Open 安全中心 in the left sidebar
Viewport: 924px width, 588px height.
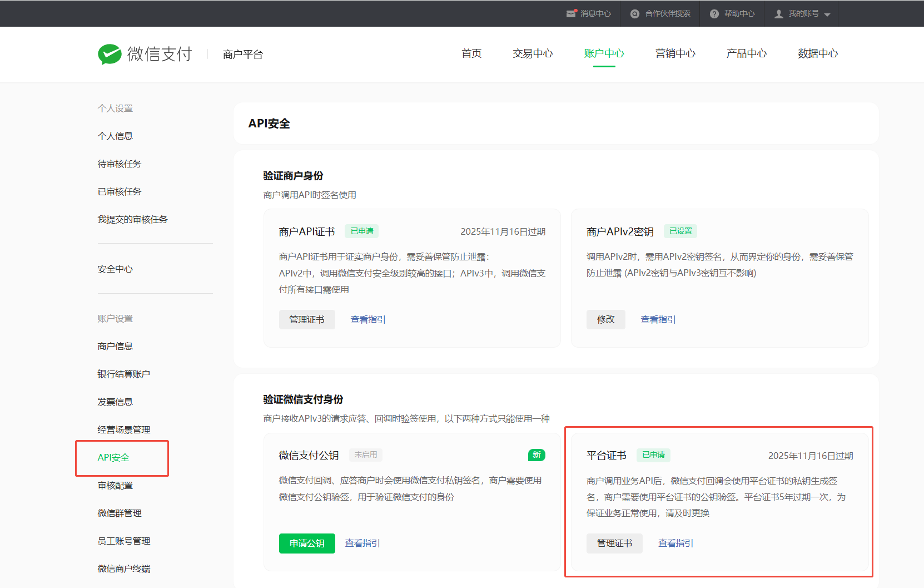115,269
